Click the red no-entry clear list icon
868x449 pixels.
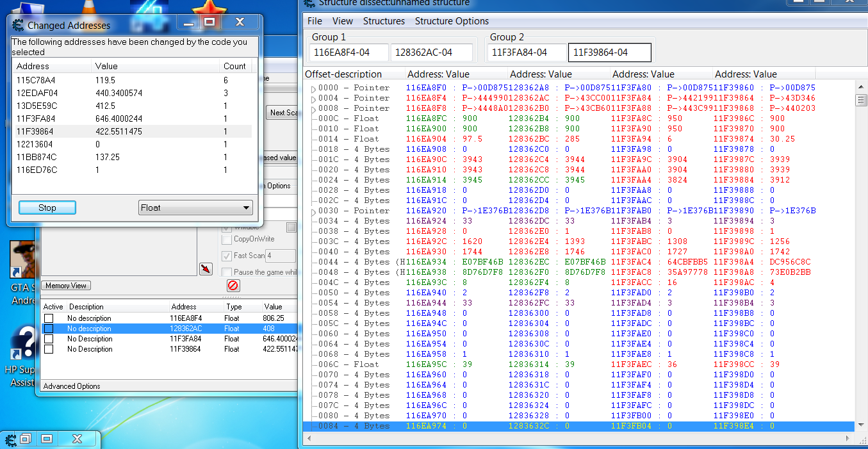[x=233, y=286]
